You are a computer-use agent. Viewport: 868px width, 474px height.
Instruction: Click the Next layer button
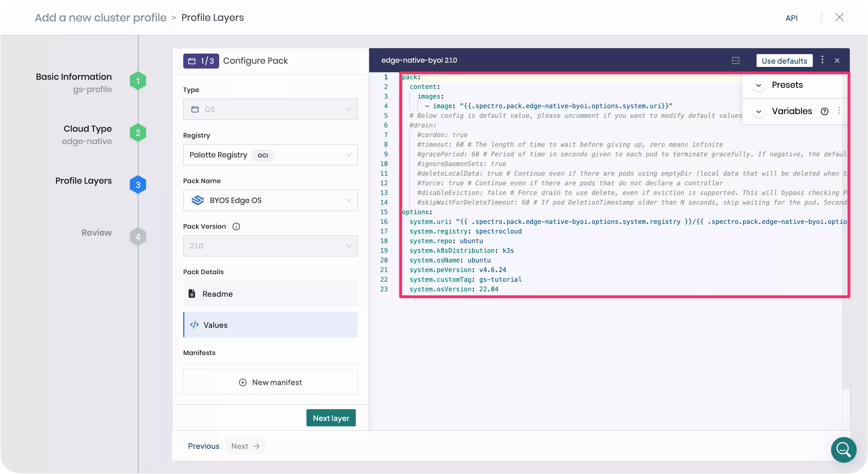[331, 417]
